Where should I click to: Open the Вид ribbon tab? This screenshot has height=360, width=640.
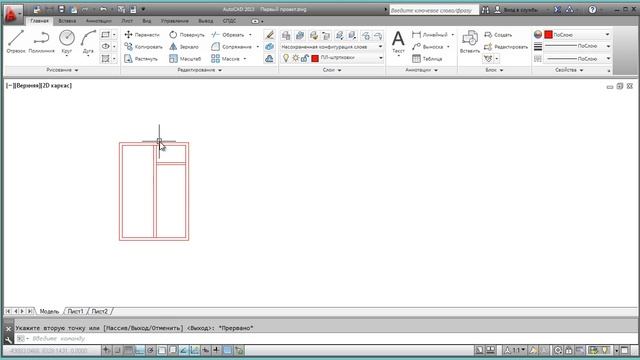147,21
